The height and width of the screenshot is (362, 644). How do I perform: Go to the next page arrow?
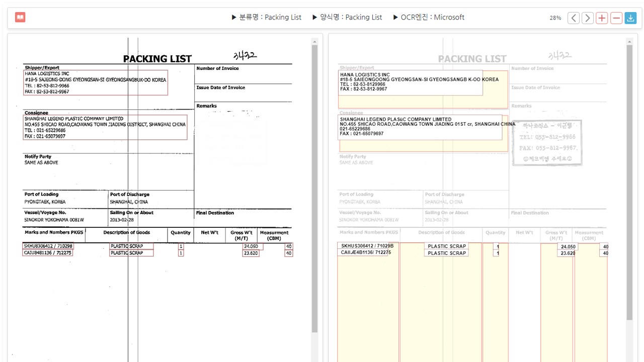[x=588, y=18]
